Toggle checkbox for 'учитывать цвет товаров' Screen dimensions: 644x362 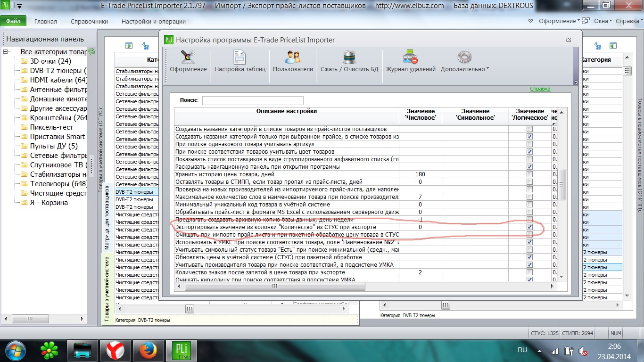(529, 151)
